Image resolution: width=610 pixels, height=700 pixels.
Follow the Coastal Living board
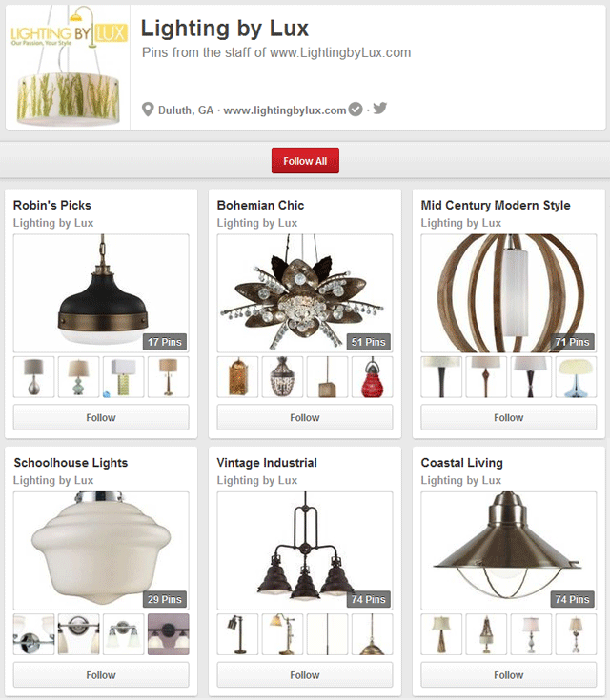509,675
